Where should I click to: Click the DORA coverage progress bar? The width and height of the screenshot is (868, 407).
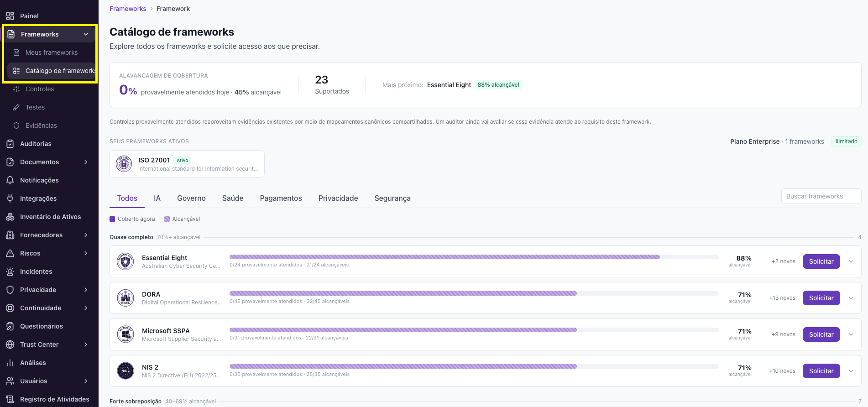coord(474,293)
